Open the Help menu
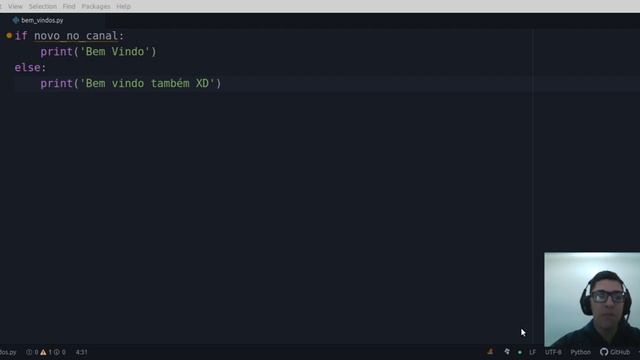This screenshot has height=360, width=640. coord(123,6)
